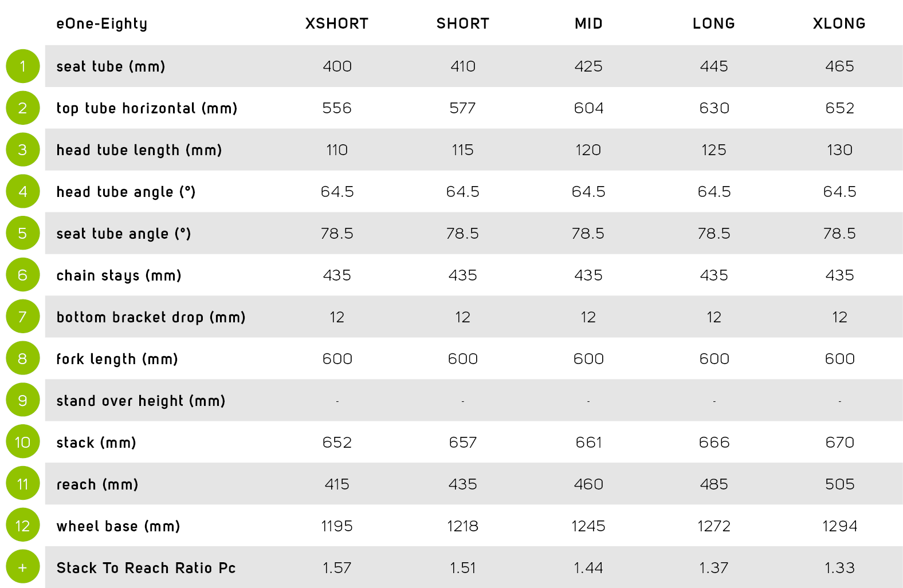
Task: Click the LONG reach value 485
Action: tap(714, 484)
